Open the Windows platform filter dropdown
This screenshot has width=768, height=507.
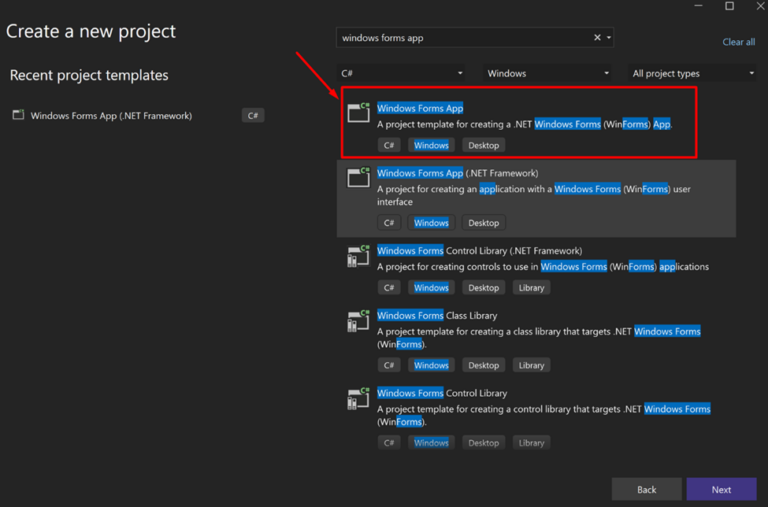[x=549, y=73]
